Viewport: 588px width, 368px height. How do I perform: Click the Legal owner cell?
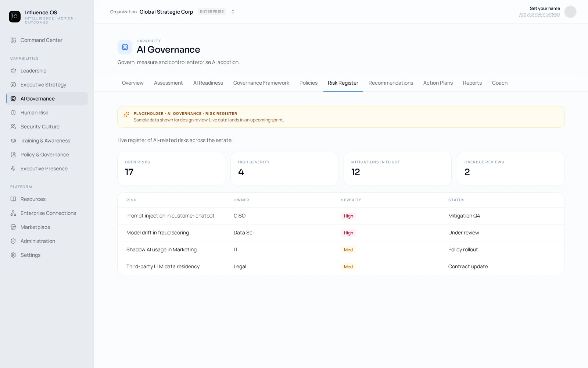coord(240,266)
